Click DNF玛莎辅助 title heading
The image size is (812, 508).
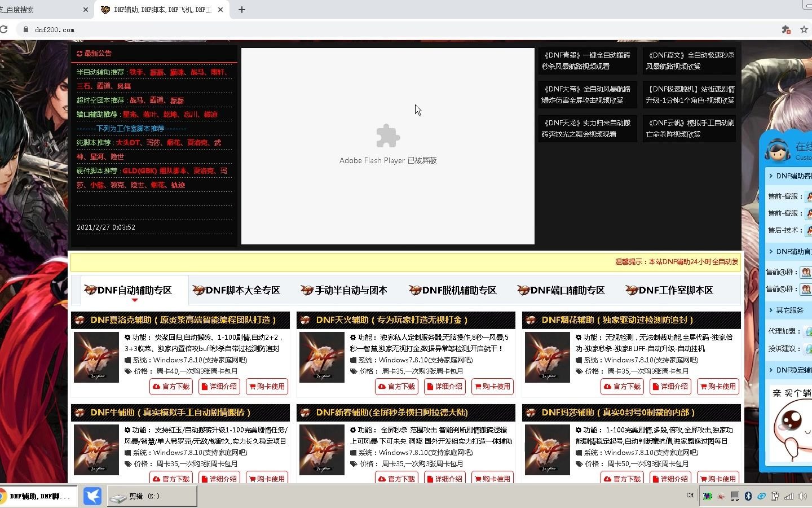pyautogui.click(x=618, y=413)
